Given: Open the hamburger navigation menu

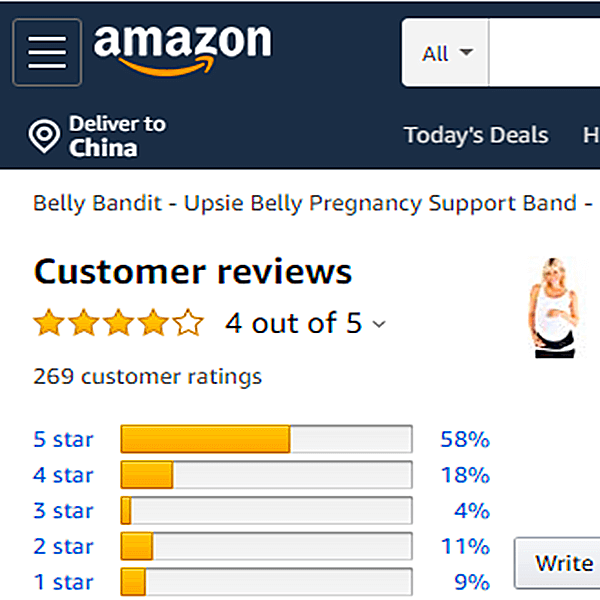Looking at the screenshot, I should pyautogui.click(x=47, y=51).
